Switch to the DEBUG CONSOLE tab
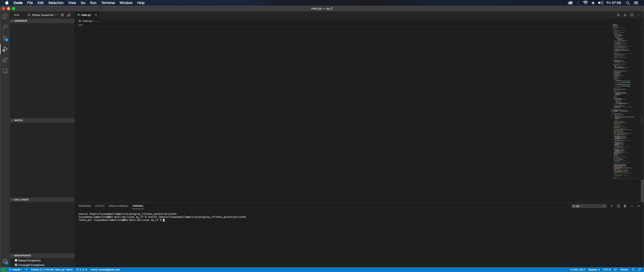 [118, 206]
